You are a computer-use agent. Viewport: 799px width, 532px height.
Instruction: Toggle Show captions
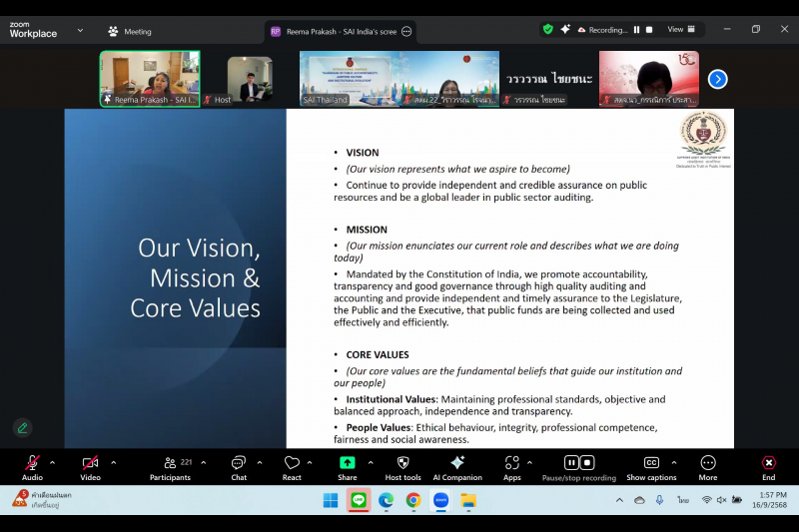tap(651, 463)
